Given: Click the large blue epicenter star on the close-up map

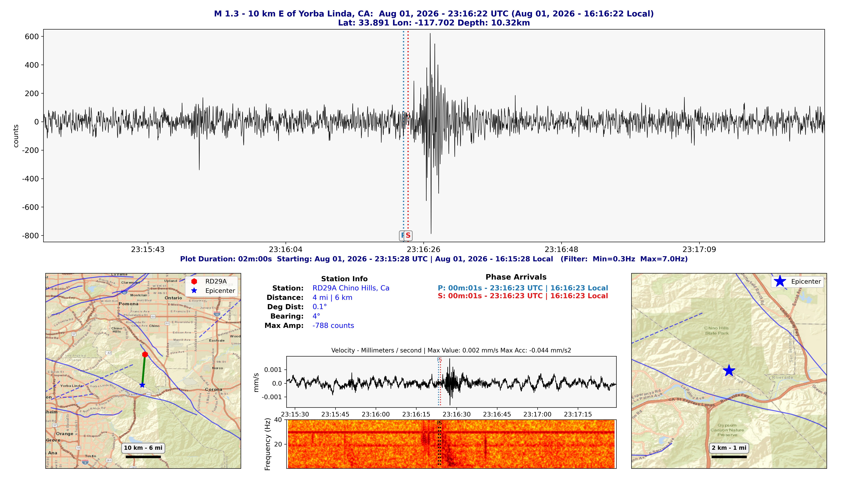Looking at the screenshot, I should tap(729, 371).
